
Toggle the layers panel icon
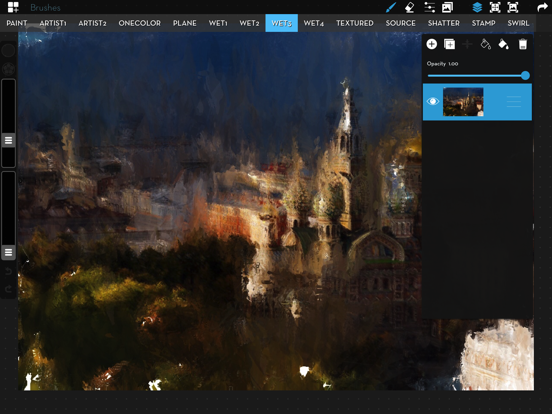[477, 7]
